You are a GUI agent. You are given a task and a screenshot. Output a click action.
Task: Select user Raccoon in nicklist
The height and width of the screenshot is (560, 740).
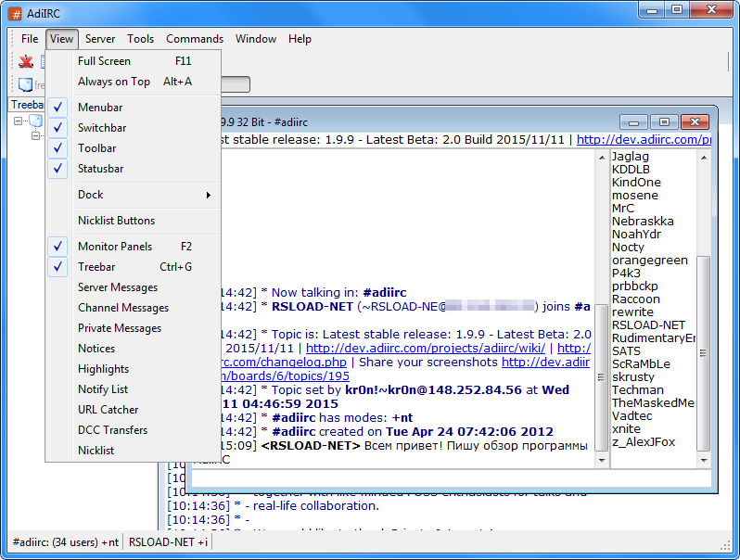636,299
